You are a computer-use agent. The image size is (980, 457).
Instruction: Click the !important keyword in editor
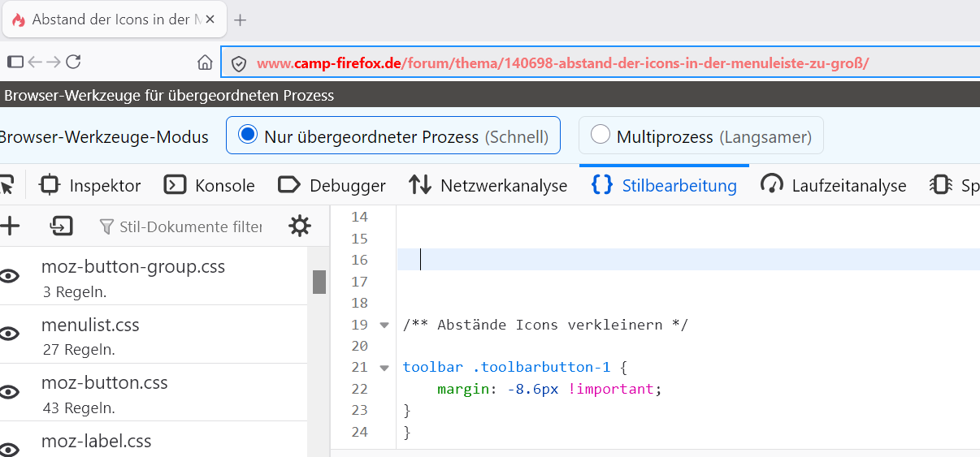611,389
